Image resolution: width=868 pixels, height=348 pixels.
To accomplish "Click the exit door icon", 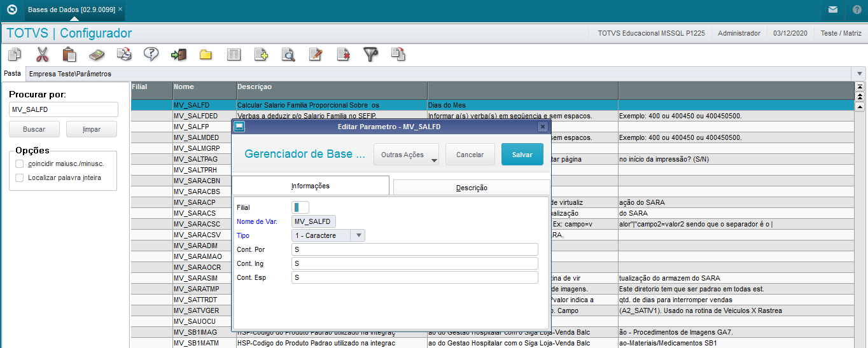I will point(178,54).
